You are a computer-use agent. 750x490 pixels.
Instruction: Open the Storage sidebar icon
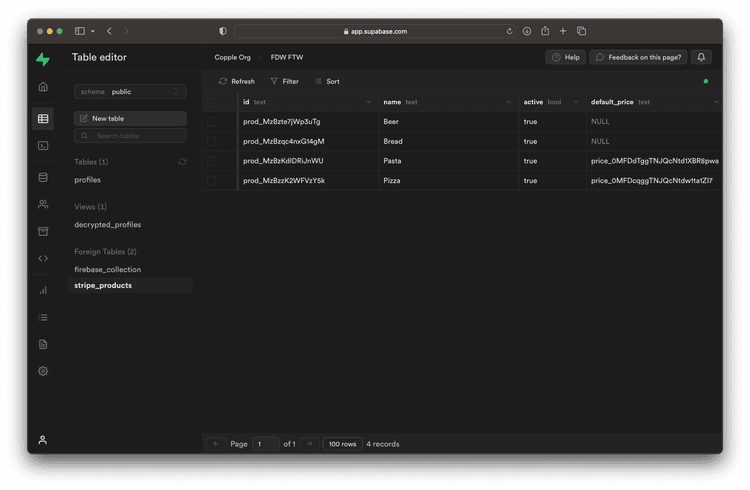43,232
